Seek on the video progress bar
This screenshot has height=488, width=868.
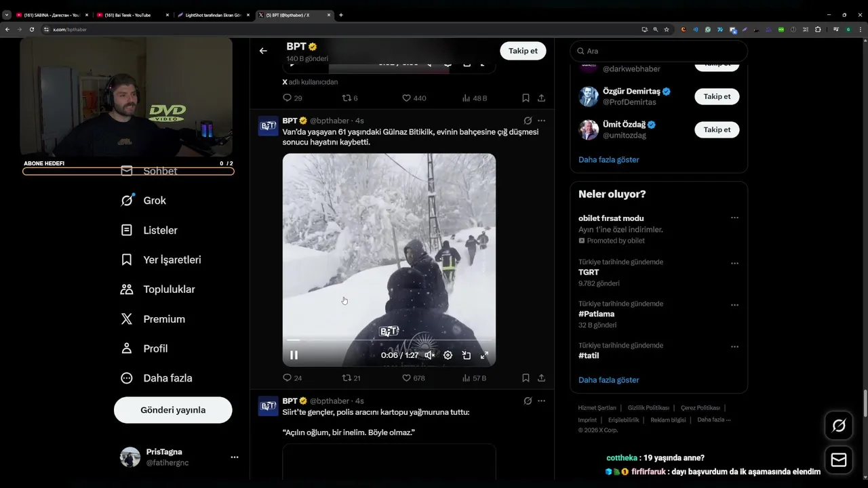point(389,340)
